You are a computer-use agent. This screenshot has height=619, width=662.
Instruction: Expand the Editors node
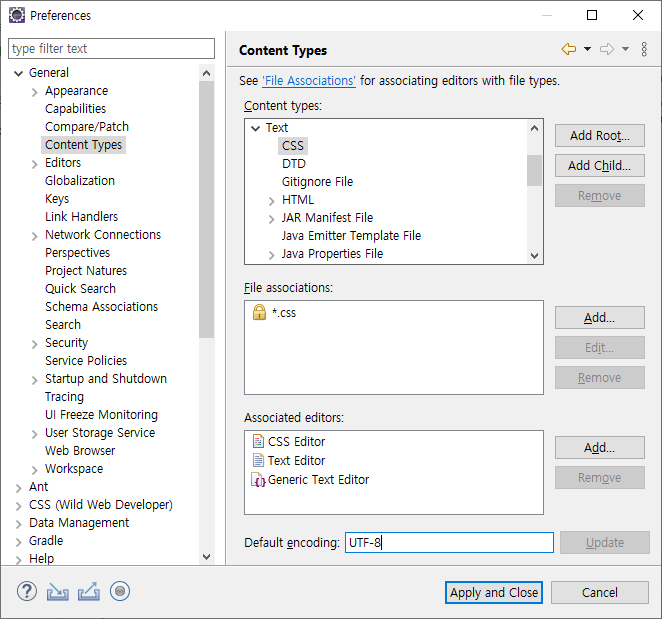[x=35, y=164]
